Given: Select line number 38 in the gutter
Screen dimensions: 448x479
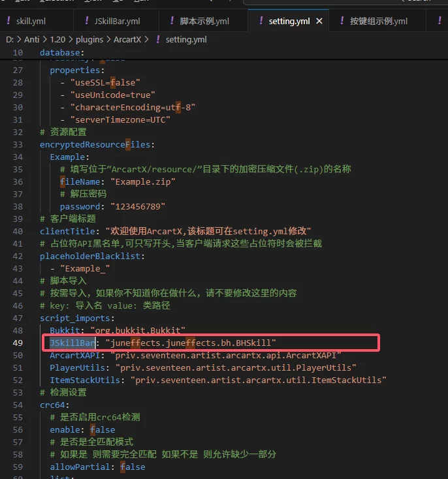Looking at the screenshot, I should point(18,206).
